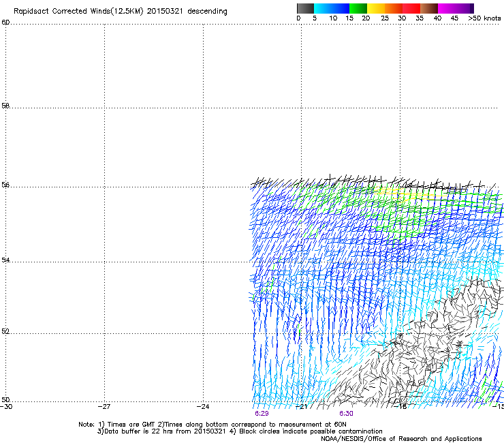Click the longitude label '-24'
Screen dimensions: 504x443
click(x=203, y=406)
